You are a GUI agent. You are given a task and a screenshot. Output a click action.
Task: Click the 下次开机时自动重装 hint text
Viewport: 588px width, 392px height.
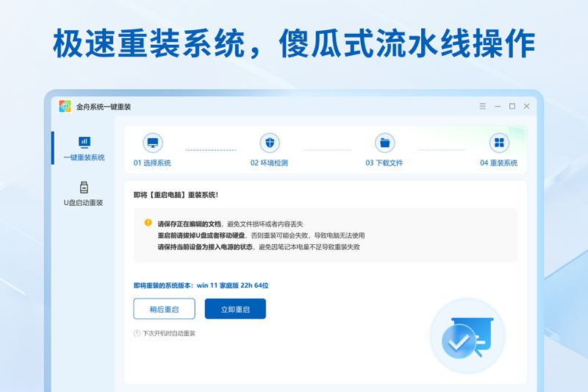169,333
